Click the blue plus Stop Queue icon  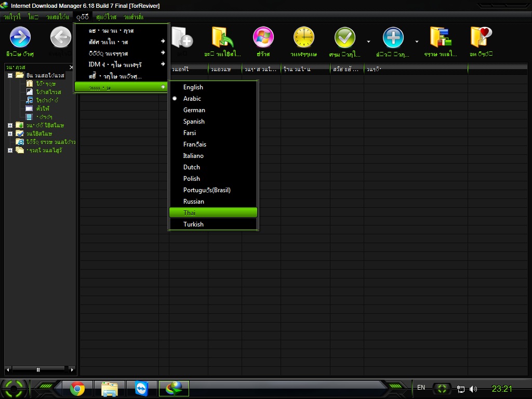[393, 37]
